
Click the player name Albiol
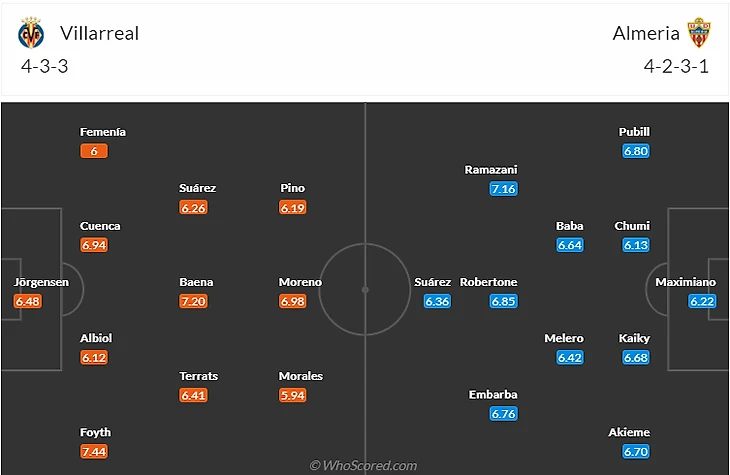(95, 338)
